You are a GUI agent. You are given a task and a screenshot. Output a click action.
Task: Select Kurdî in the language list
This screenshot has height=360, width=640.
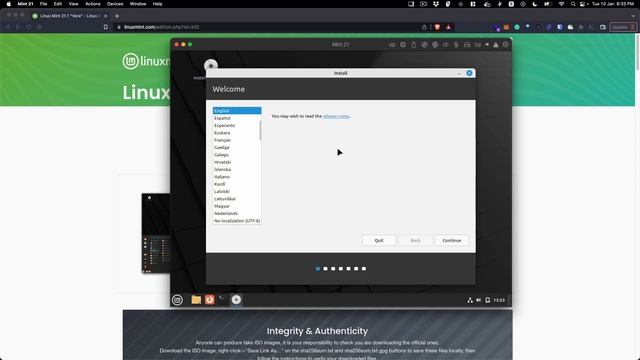click(236, 184)
